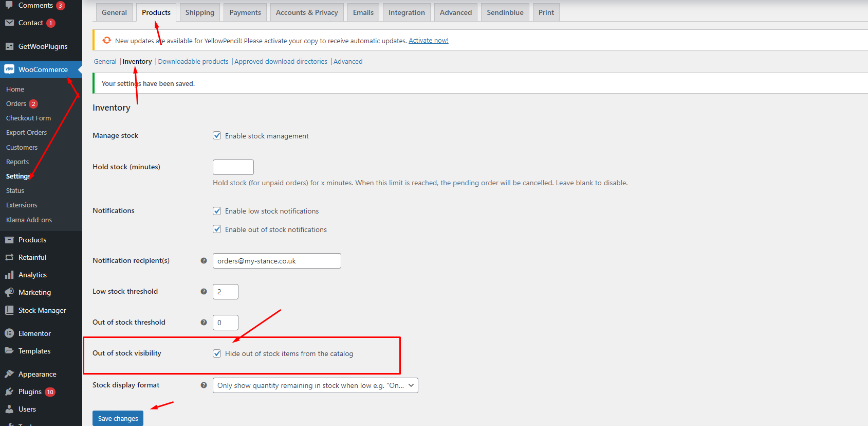The width and height of the screenshot is (868, 426).
Task: Click the Low stock threshold number field
Action: click(x=226, y=292)
